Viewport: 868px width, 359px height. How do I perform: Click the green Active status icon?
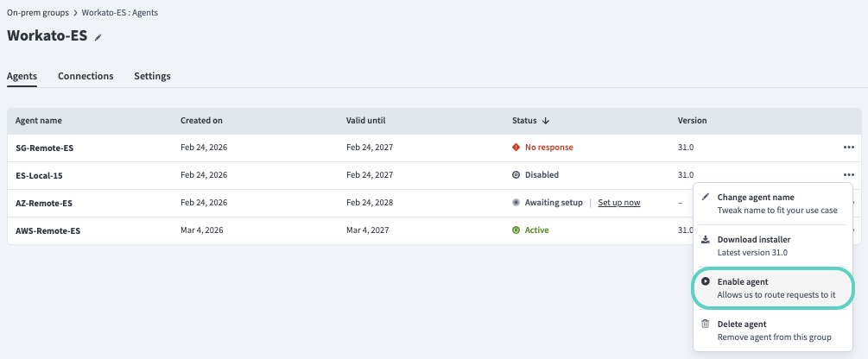coord(516,230)
